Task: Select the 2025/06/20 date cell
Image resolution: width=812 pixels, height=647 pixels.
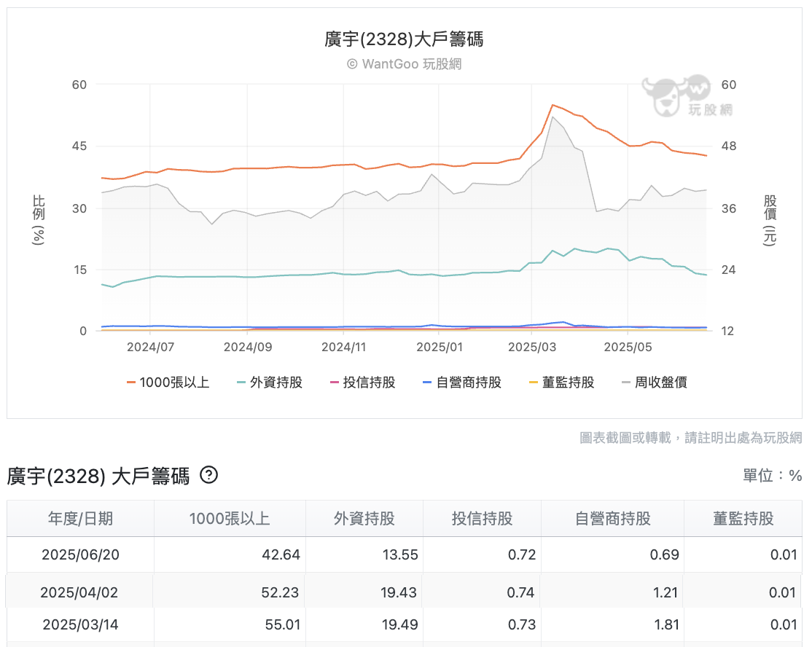Action: (x=80, y=555)
